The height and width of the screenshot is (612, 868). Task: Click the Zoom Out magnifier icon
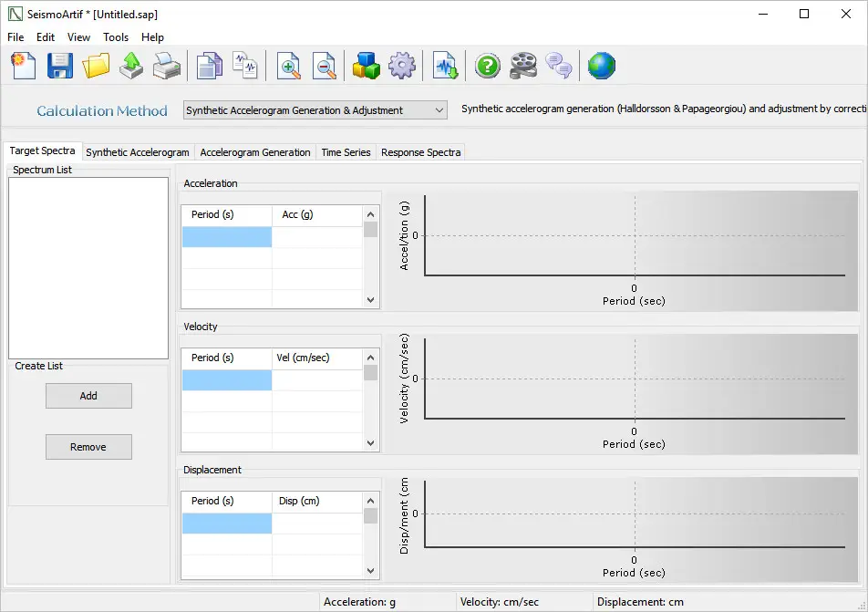(x=324, y=66)
